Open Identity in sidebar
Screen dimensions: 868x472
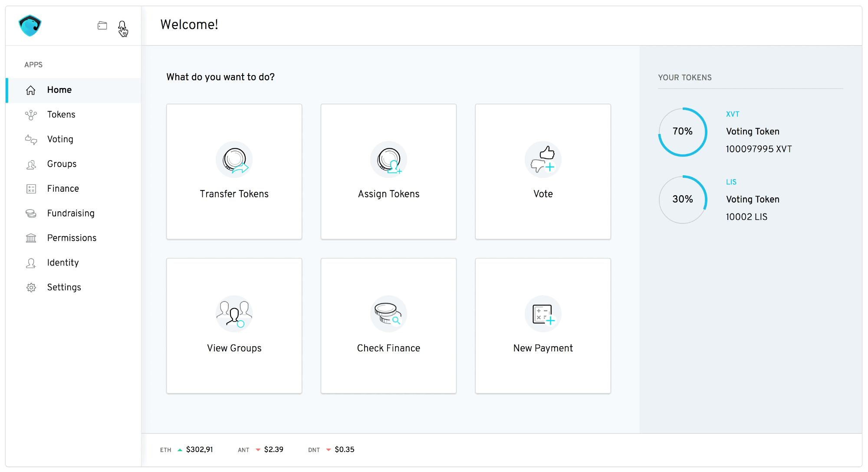click(63, 263)
